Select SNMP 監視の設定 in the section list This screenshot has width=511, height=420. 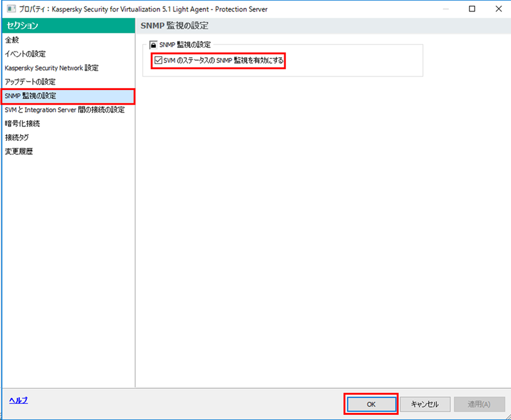click(68, 96)
